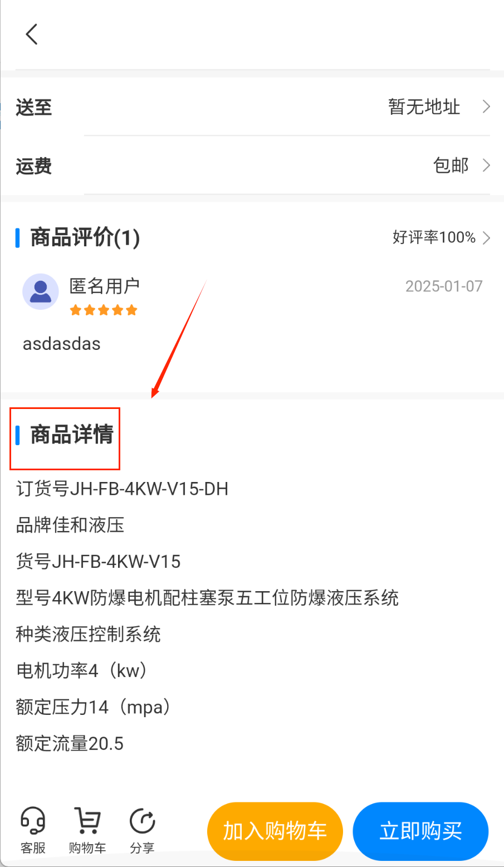Go back using the arrow icon
The height and width of the screenshot is (867, 504).
(32, 35)
